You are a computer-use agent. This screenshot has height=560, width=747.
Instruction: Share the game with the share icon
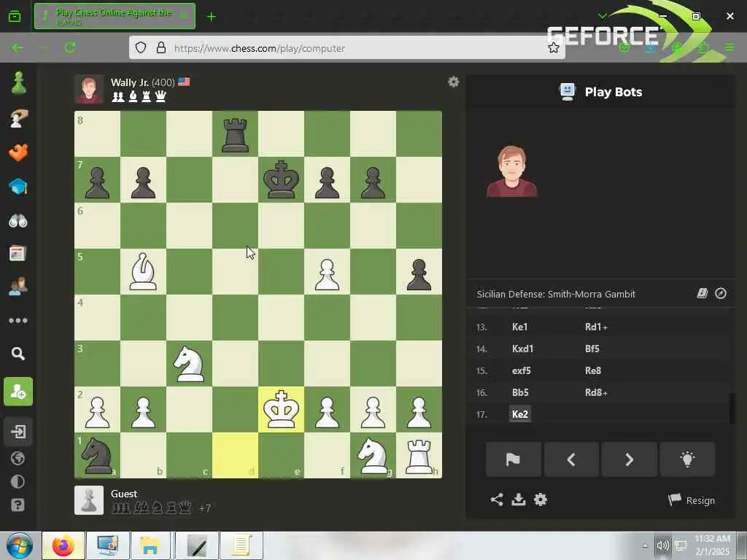coord(496,499)
